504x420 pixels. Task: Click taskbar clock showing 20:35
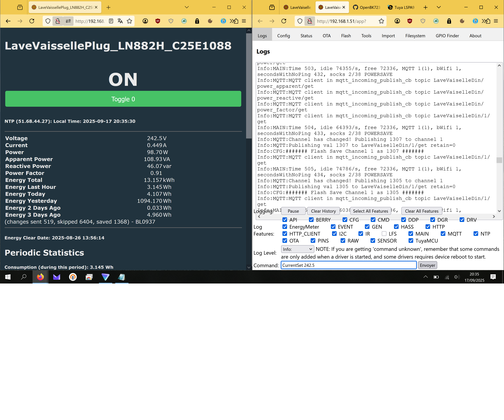(474, 277)
